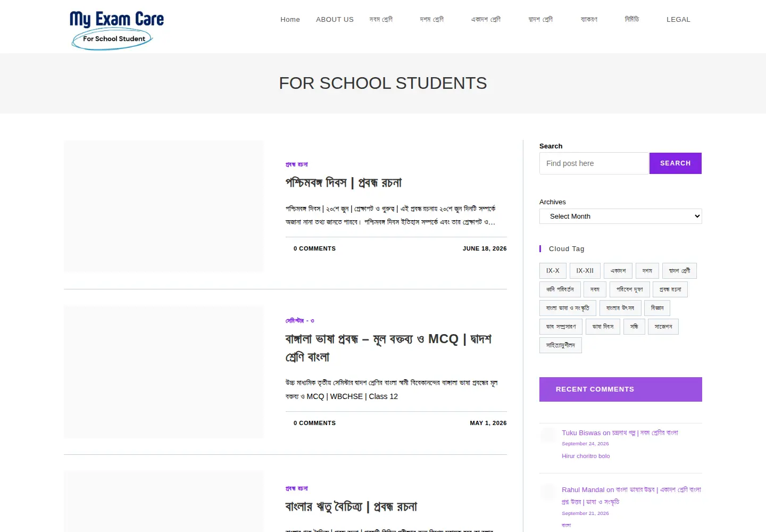Open the দ্বাদশ শ্রেণি menu
This screenshot has height=532, width=766.
(x=540, y=20)
